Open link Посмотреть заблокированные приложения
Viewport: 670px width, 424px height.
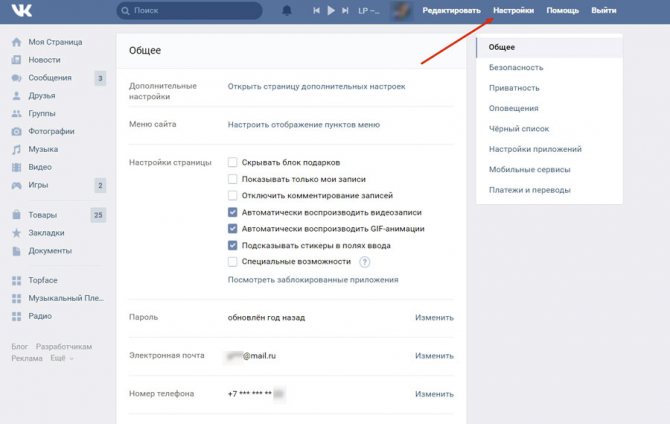(x=313, y=280)
